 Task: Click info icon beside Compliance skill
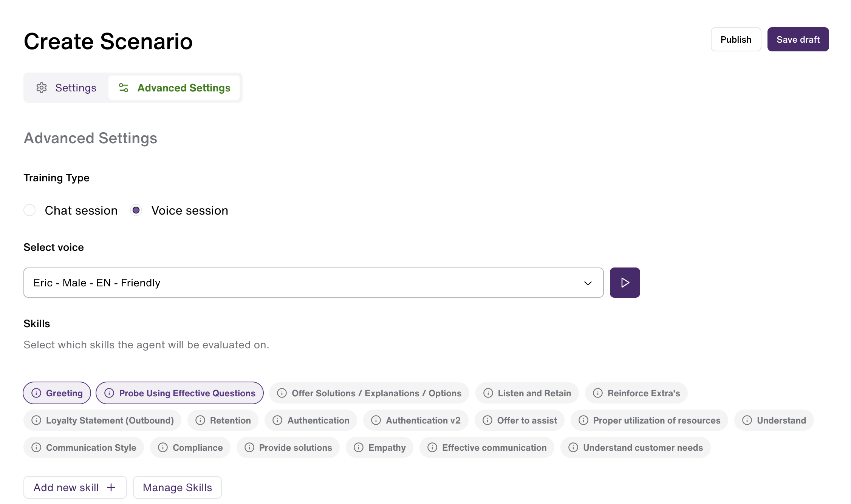coord(163,447)
